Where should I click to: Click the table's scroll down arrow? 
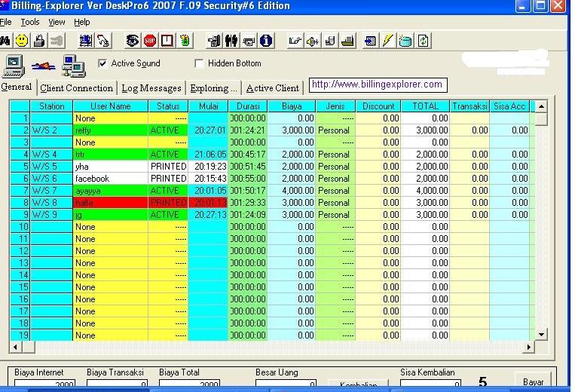tap(541, 334)
